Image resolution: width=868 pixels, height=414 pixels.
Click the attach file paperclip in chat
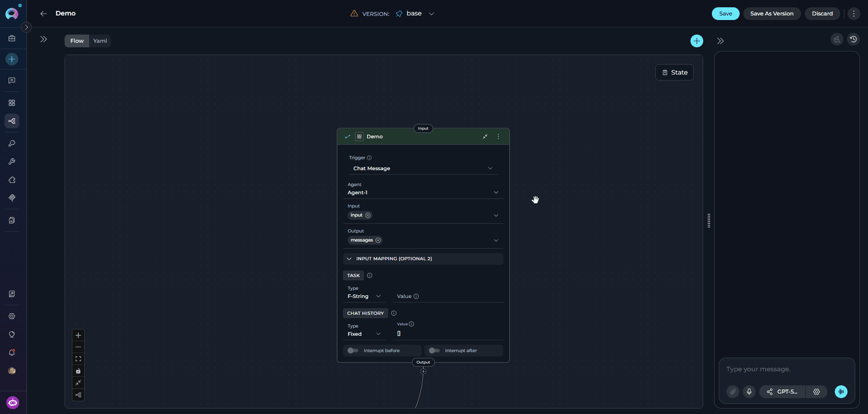coord(733,392)
